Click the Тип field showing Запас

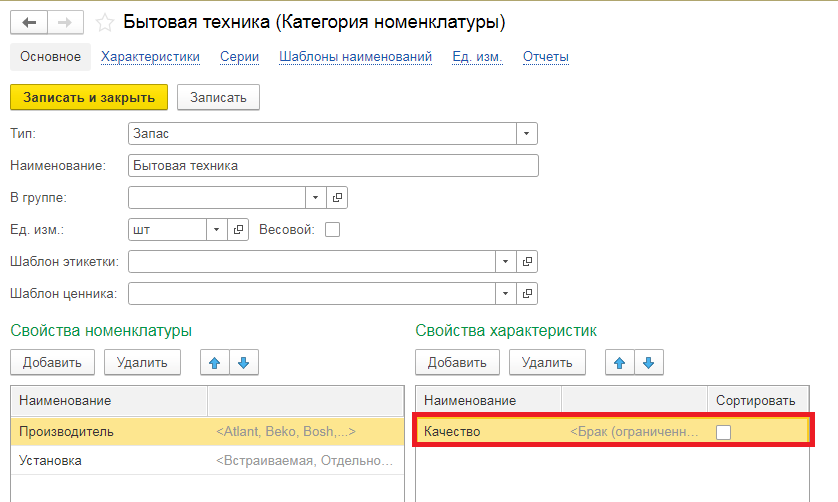[322, 134]
